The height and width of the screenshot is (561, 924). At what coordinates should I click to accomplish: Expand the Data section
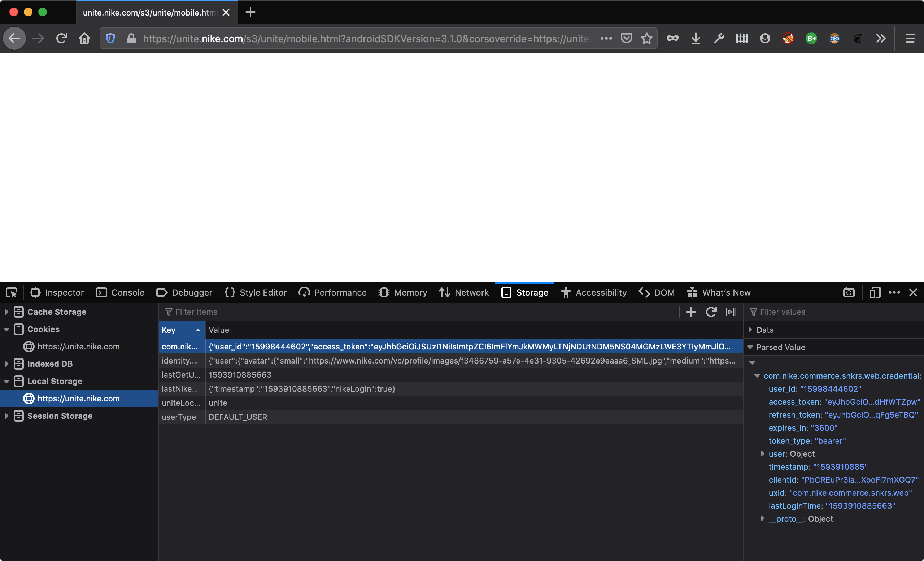point(750,330)
